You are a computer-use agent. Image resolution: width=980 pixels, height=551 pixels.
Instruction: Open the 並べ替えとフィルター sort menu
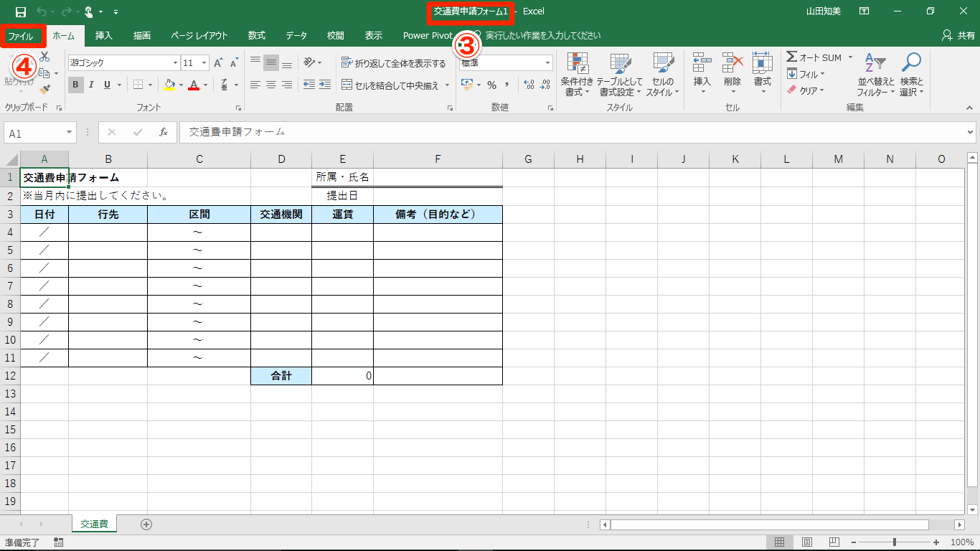876,75
